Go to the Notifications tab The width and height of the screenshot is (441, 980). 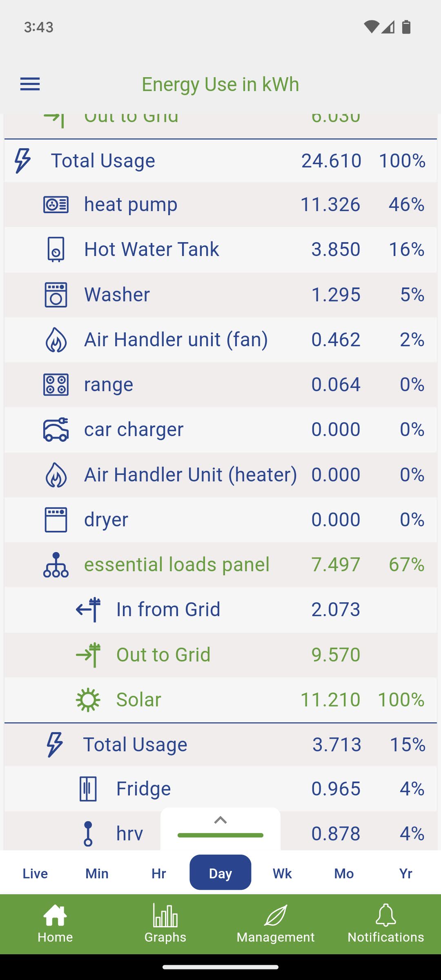pos(386,924)
